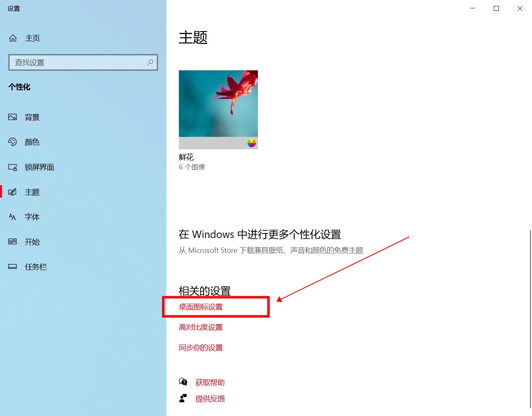
Task: Open 同步你的设置 sync settings link
Action: (x=201, y=348)
